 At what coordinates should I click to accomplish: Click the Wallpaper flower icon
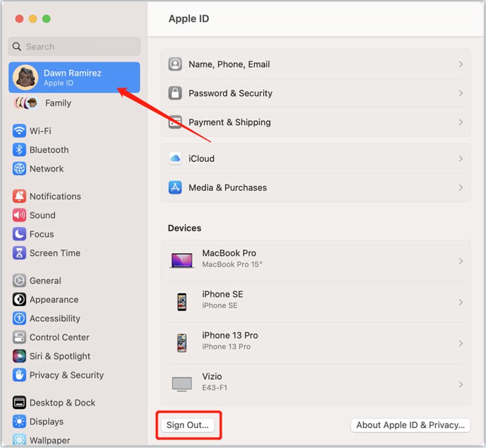point(19,440)
